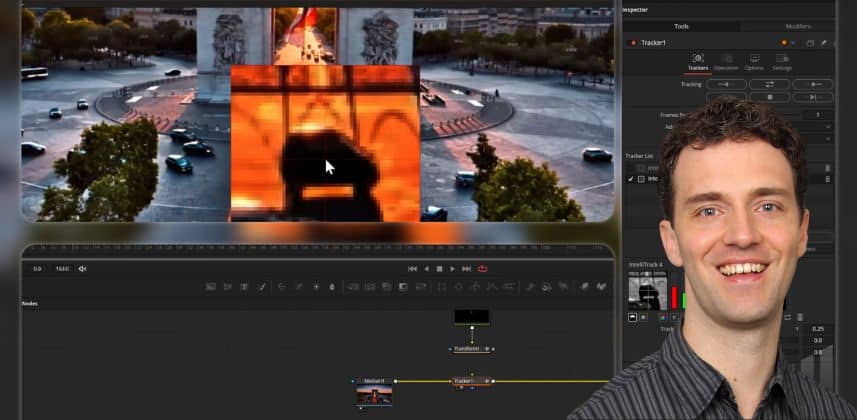857x420 pixels.
Task: Play the clip forward
Action: [452, 269]
